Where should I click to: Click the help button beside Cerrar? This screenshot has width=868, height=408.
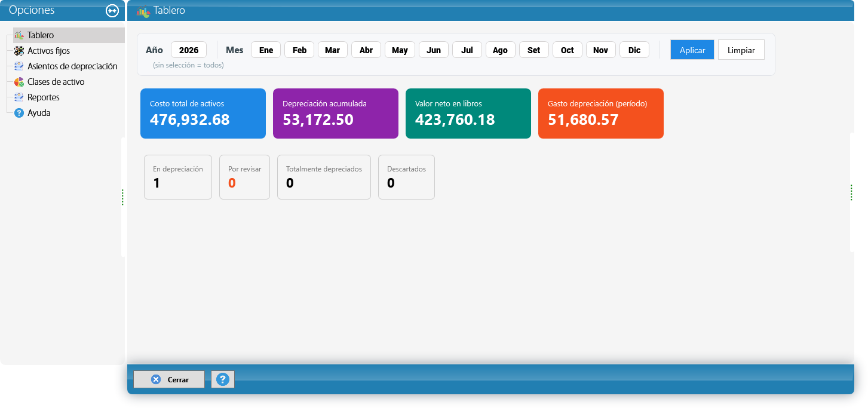pyautogui.click(x=223, y=379)
